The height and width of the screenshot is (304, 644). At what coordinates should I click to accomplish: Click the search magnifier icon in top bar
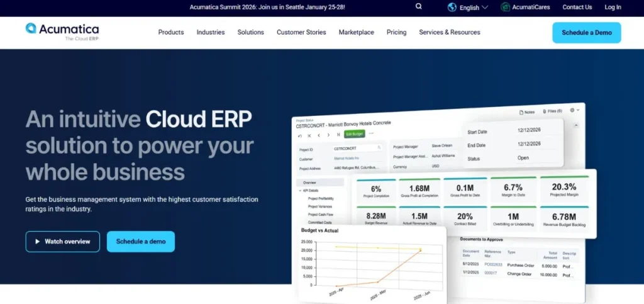pos(419,7)
